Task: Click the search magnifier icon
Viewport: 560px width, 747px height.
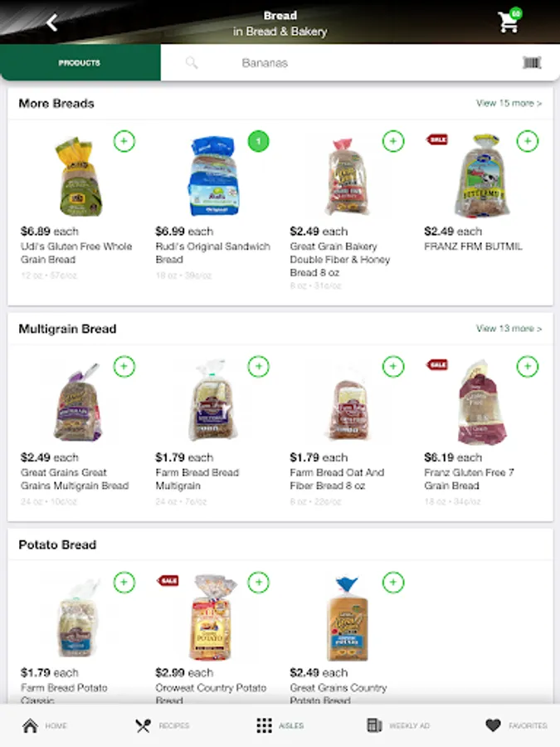Action: coord(192,62)
